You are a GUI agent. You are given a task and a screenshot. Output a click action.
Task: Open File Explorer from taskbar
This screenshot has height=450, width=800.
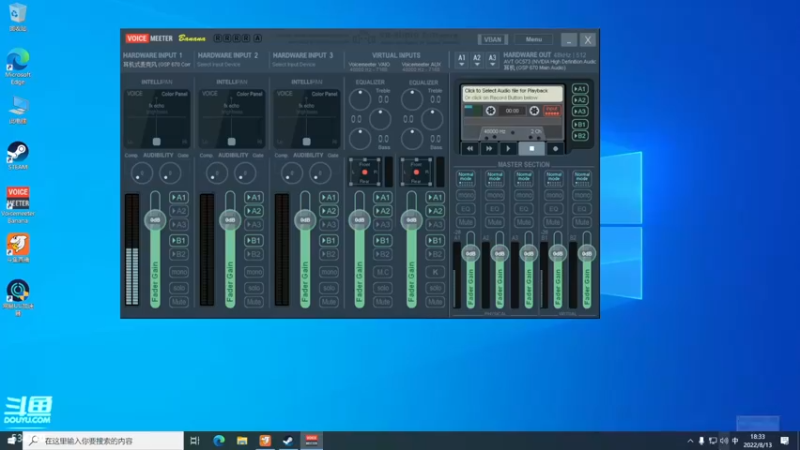pos(242,441)
